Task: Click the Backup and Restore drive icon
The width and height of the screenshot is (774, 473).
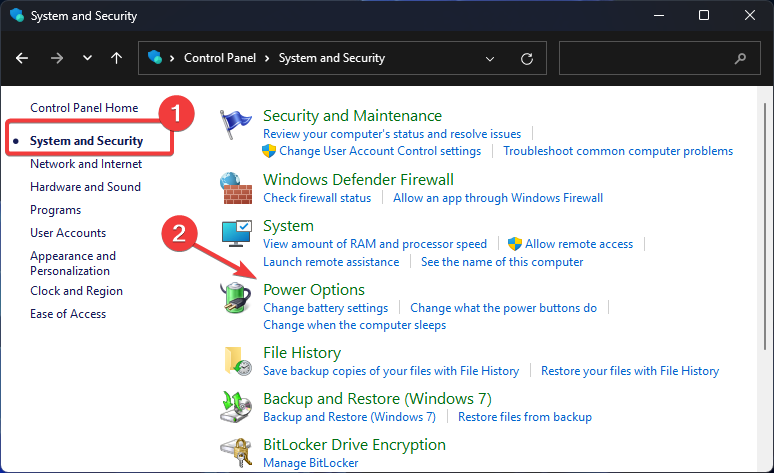Action: click(236, 407)
